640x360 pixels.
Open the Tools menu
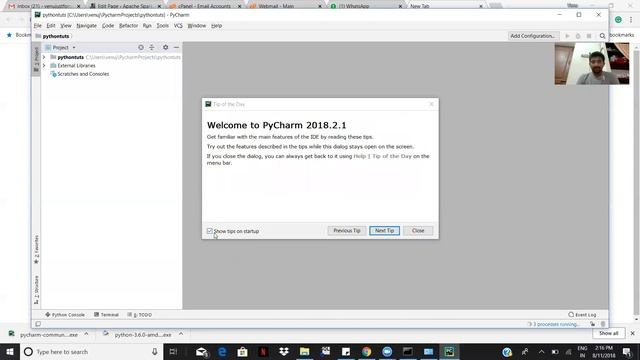[x=162, y=26]
